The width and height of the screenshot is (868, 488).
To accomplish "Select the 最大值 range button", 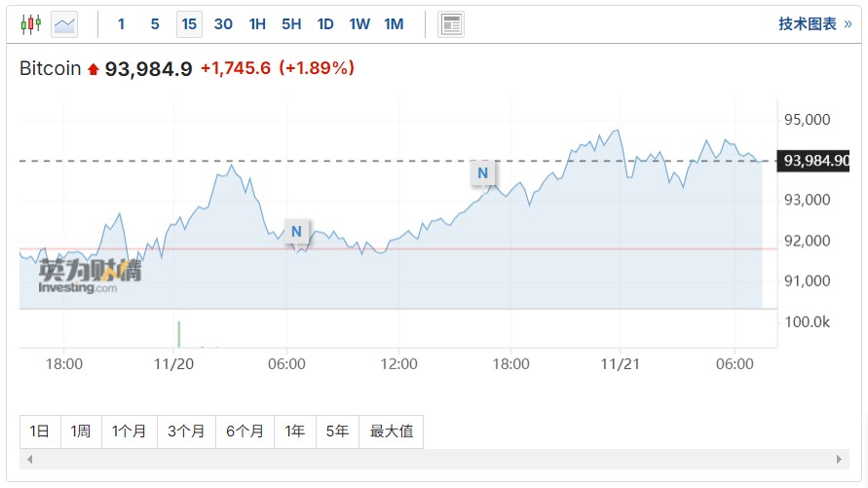I will tap(392, 431).
